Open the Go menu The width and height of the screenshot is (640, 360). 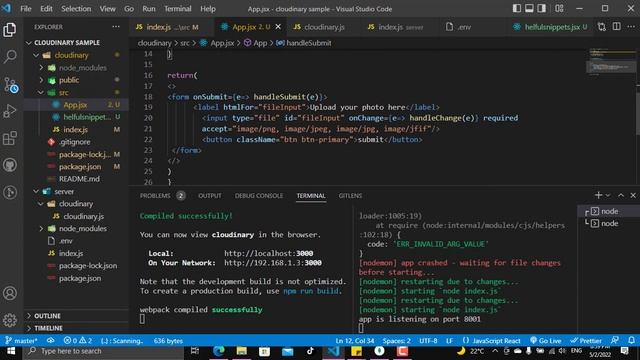(x=129, y=9)
